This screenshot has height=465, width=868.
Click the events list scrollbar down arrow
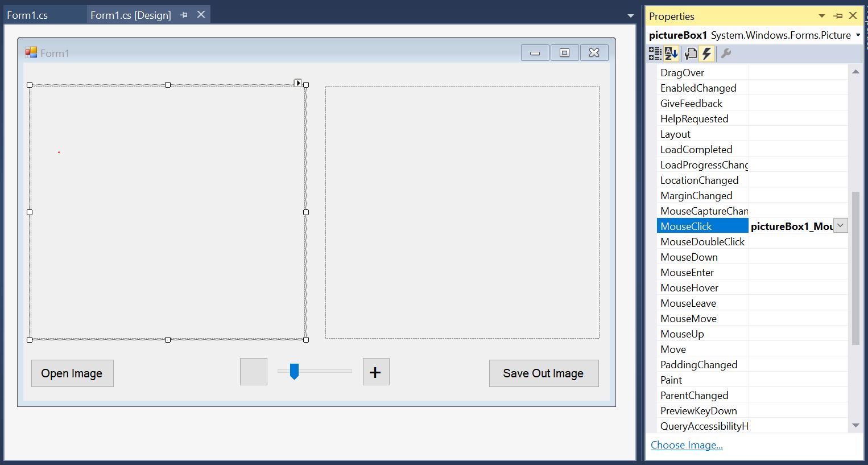(856, 425)
